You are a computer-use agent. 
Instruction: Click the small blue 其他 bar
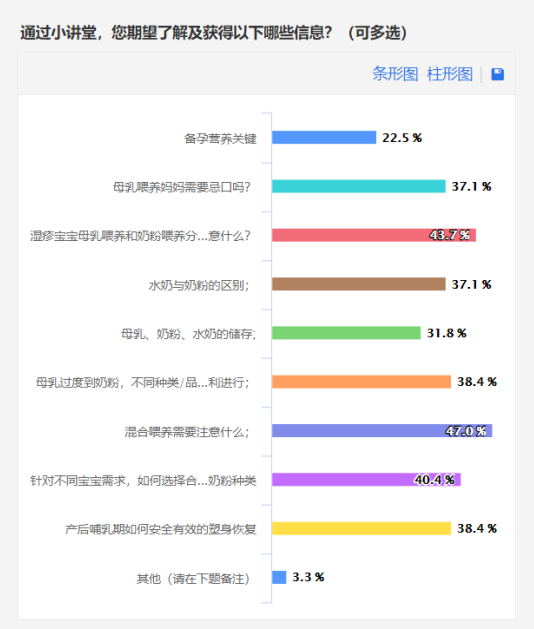pos(279,578)
